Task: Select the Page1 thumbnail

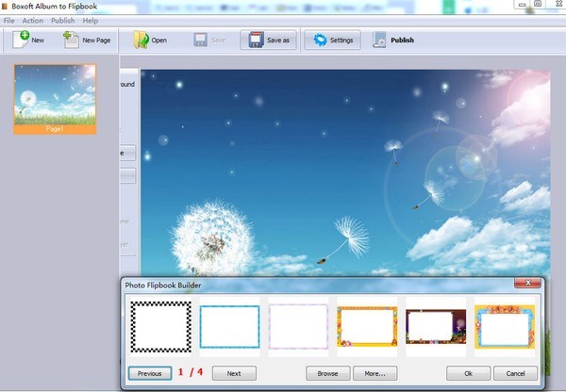Action: click(54, 95)
